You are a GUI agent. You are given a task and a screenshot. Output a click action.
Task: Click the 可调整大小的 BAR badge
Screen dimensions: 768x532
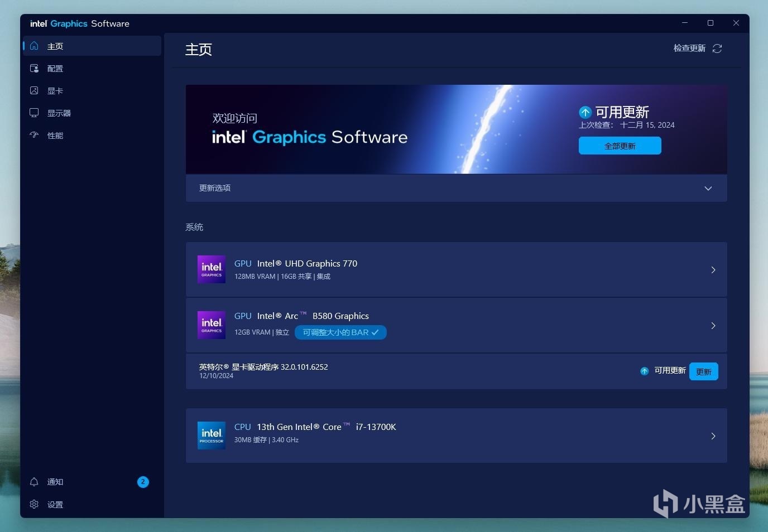pos(340,332)
